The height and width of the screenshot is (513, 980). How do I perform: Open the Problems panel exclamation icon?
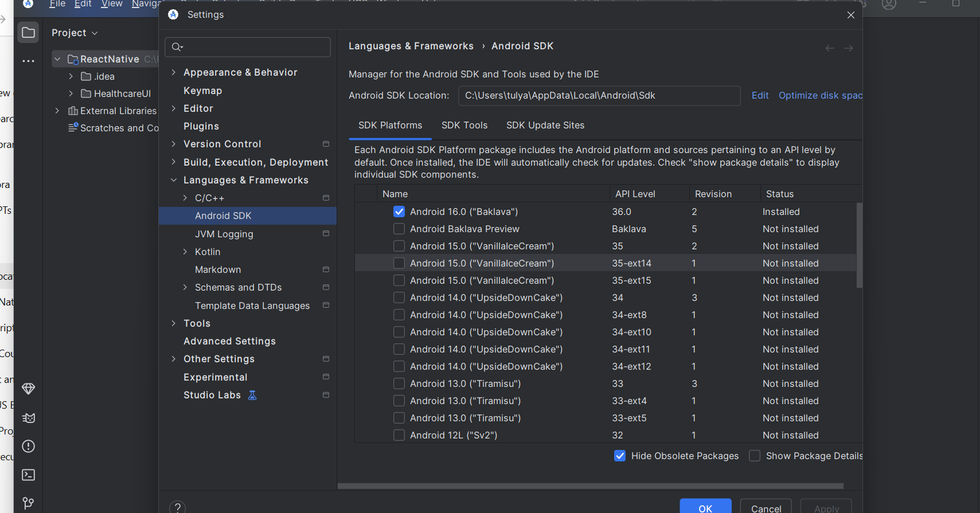click(28, 446)
